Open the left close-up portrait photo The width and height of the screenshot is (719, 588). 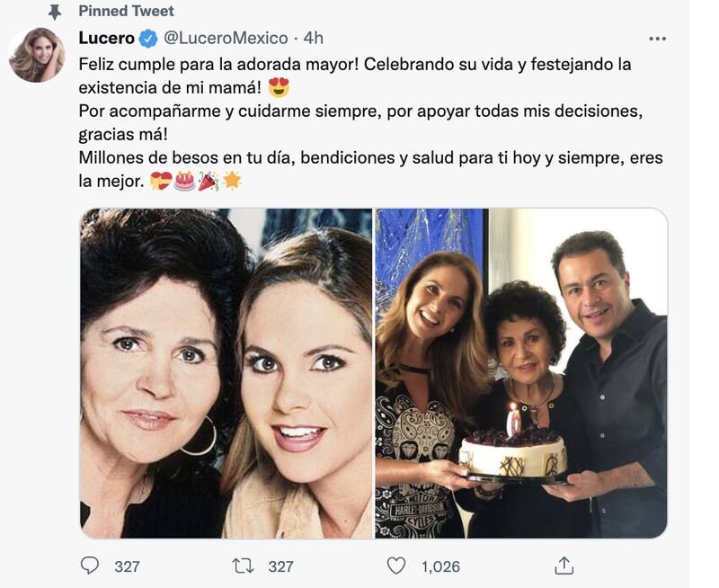[x=226, y=373]
